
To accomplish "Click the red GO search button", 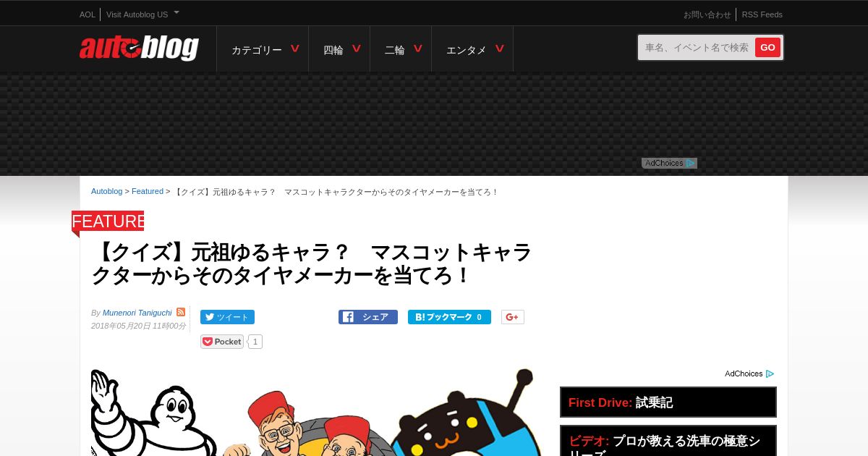I will click(x=767, y=48).
